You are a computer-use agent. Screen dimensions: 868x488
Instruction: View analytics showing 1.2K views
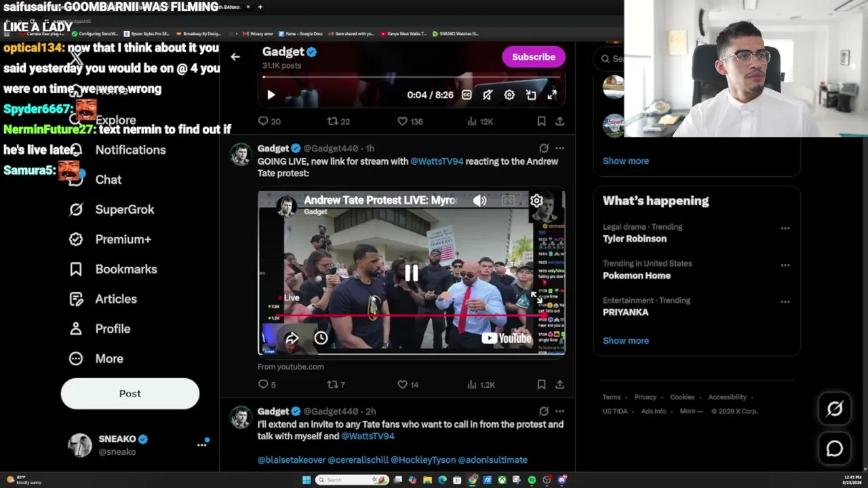481,384
